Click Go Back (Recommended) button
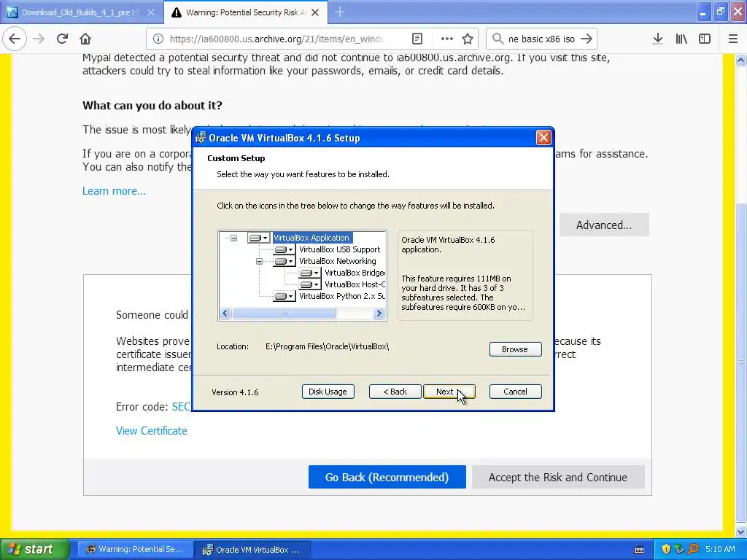The height and width of the screenshot is (560, 747). point(387,477)
